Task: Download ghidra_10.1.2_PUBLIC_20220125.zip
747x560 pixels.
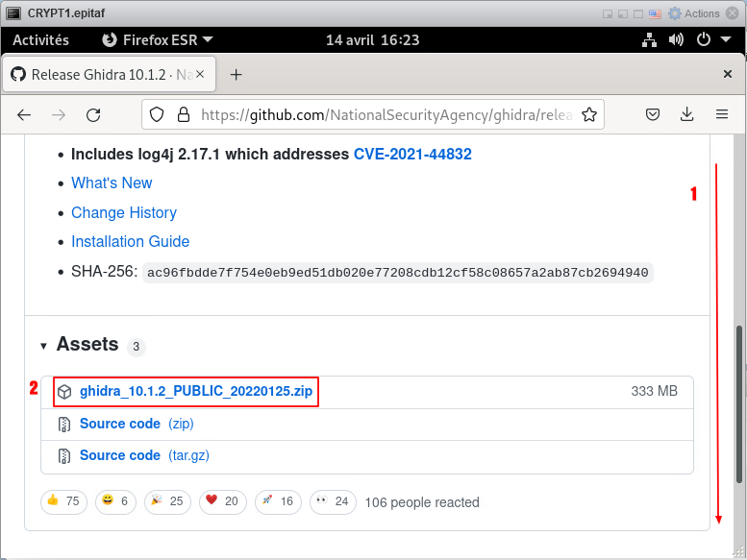Action: (195, 392)
